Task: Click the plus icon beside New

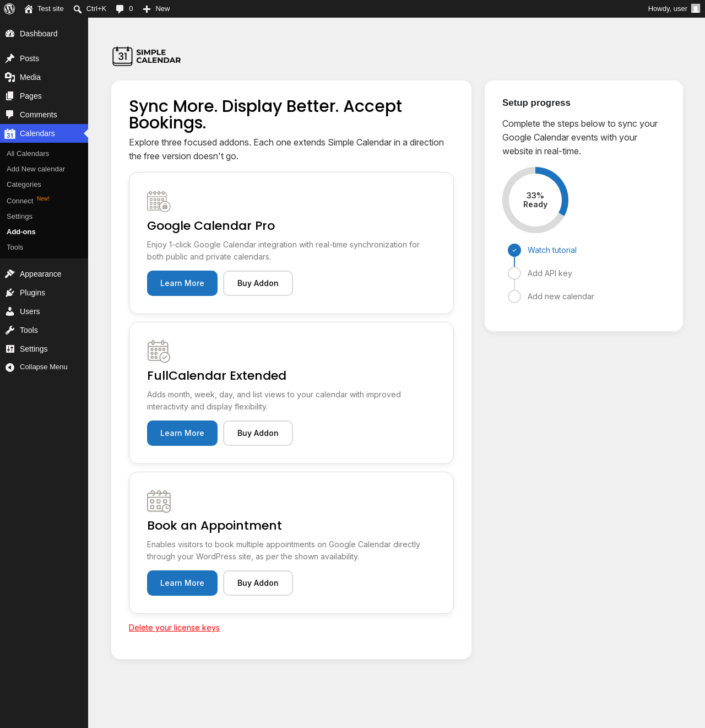Action: 147,9
